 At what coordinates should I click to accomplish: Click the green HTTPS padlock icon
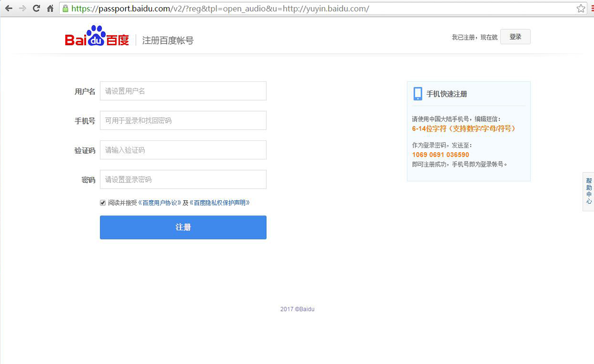coord(66,9)
